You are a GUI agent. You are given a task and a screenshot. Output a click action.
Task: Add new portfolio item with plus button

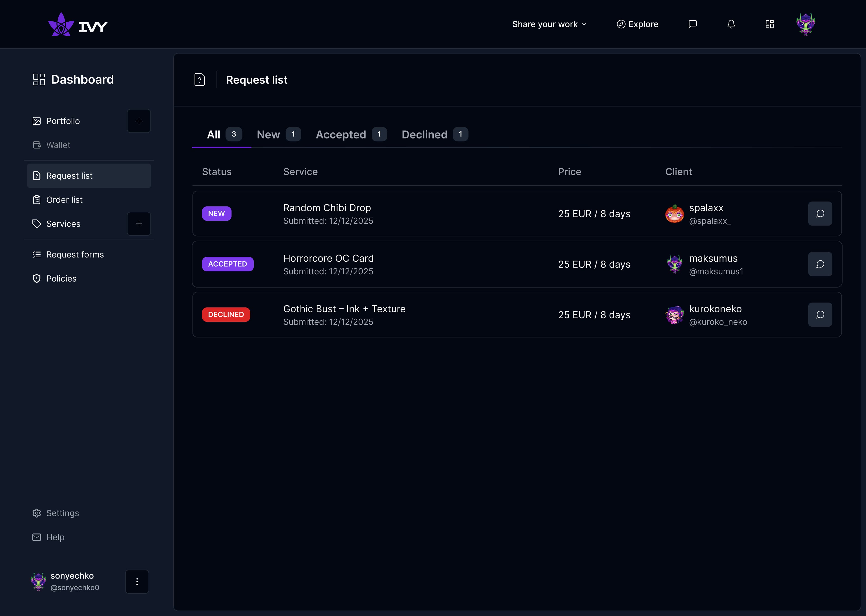point(139,121)
